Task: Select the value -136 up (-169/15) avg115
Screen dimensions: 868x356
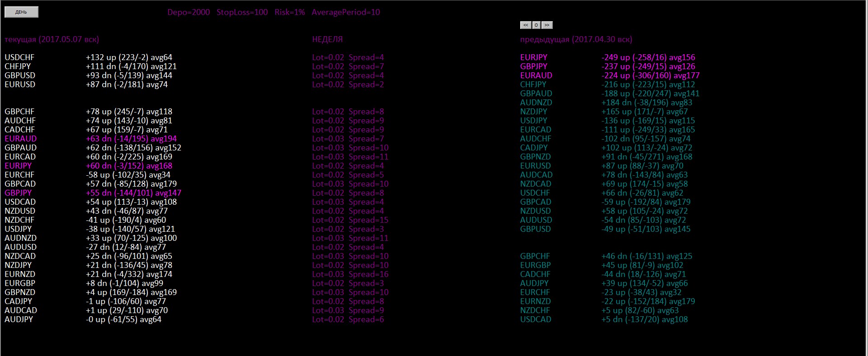Action: pyautogui.click(x=648, y=121)
